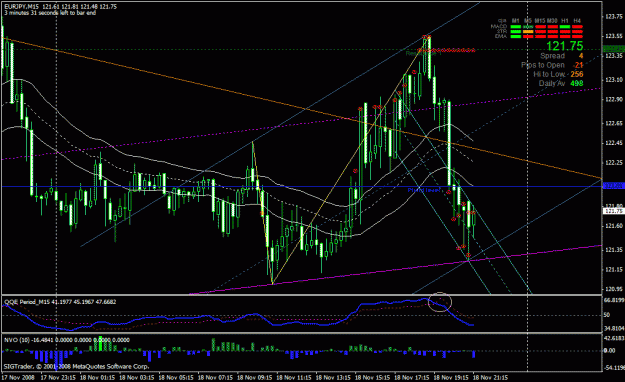Image resolution: width=625 pixels, height=382 pixels.
Task: Click the current price tag 121.75 on axis
Action: tap(614, 211)
